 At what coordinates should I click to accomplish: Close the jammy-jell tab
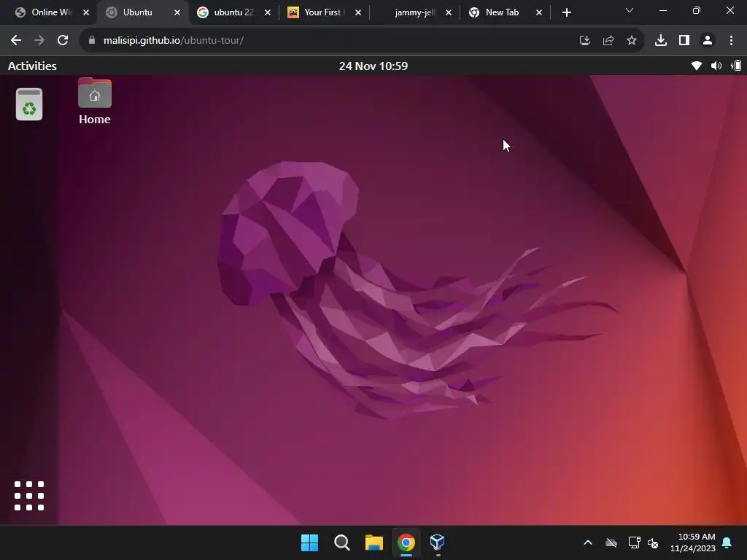tap(449, 12)
